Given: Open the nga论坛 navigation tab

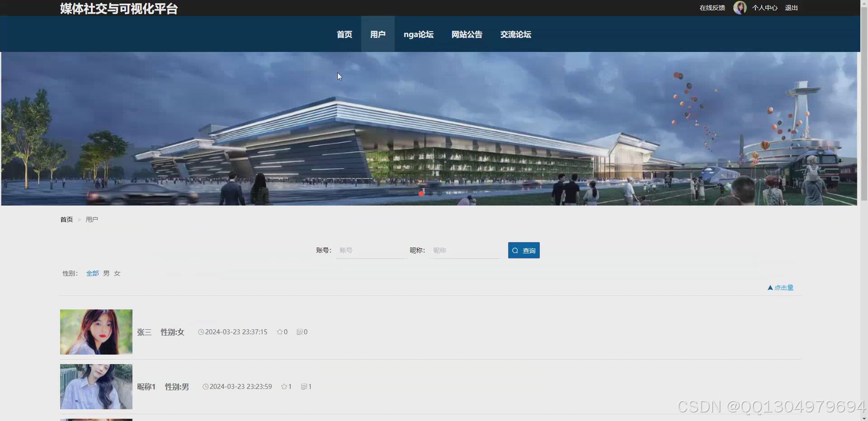Looking at the screenshot, I should 418,34.
